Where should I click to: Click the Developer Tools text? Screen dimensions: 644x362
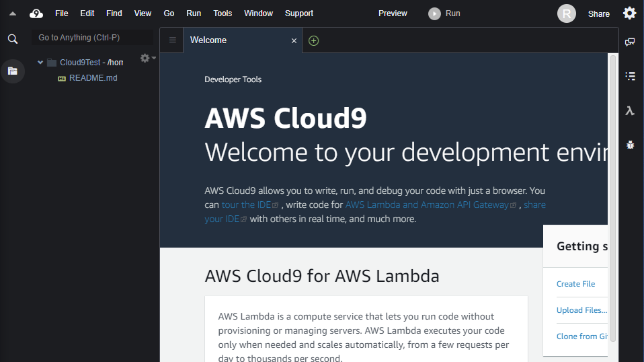[233, 79]
